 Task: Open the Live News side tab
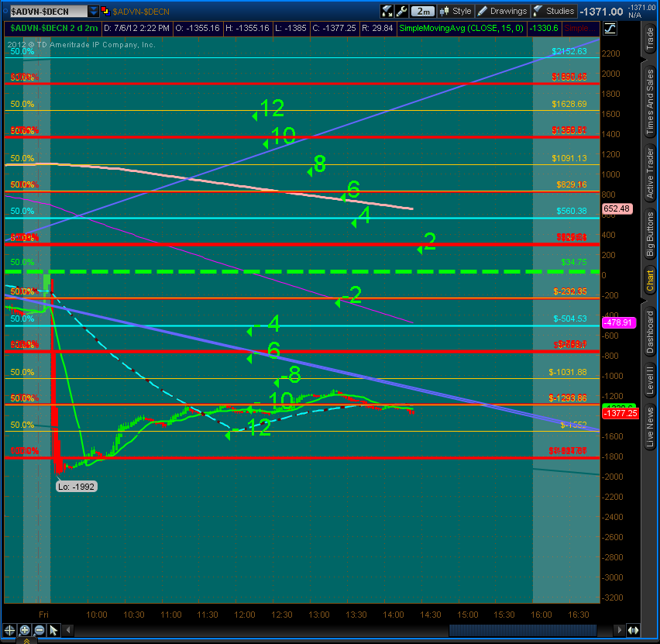651,428
